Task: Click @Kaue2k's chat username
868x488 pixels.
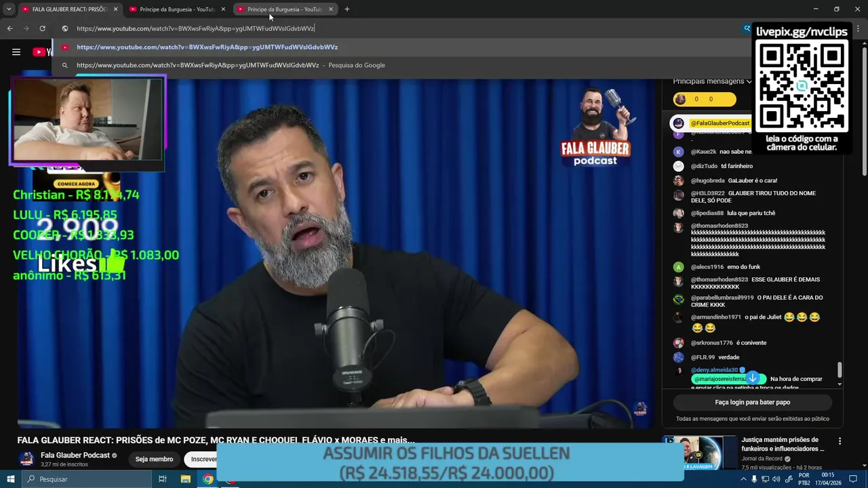Action: tap(703, 152)
